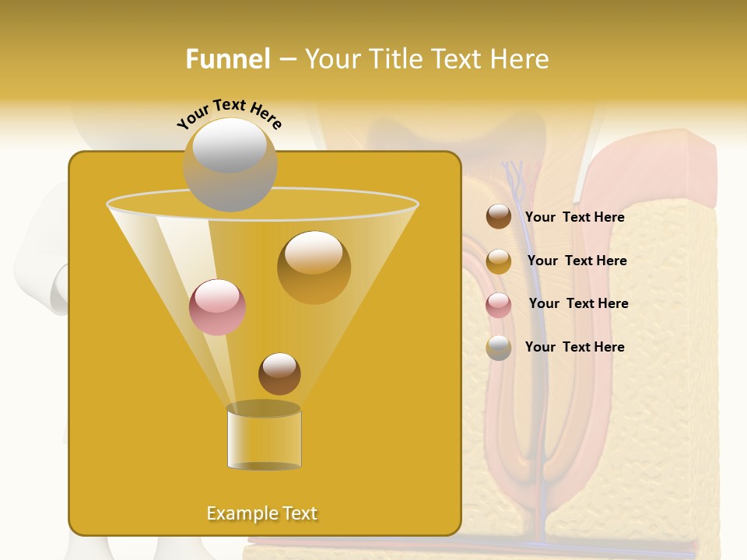Click the silver legend circle at the bottom row
This screenshot has width=747, height=560.
coord(498,347)
